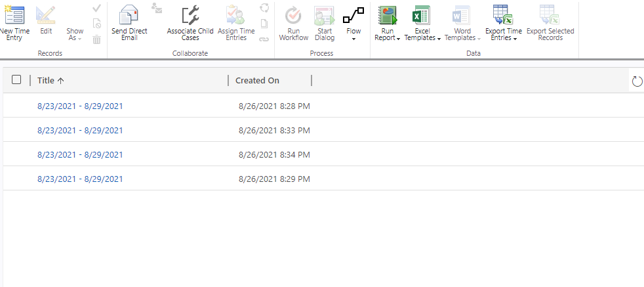
Task: Click the delete trash can icon
Action: [96, 40]
